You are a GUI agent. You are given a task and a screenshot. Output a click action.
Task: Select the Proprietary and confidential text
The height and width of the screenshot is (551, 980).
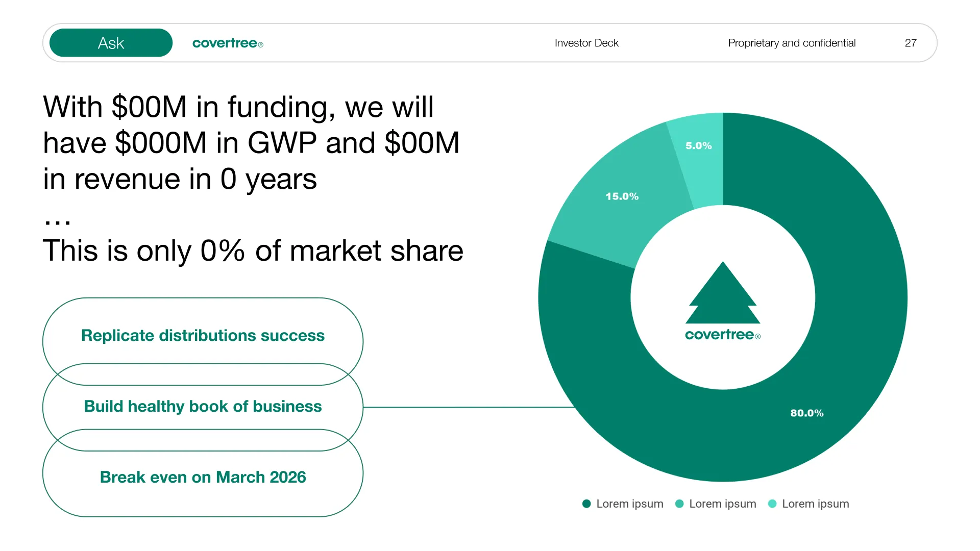792,43
